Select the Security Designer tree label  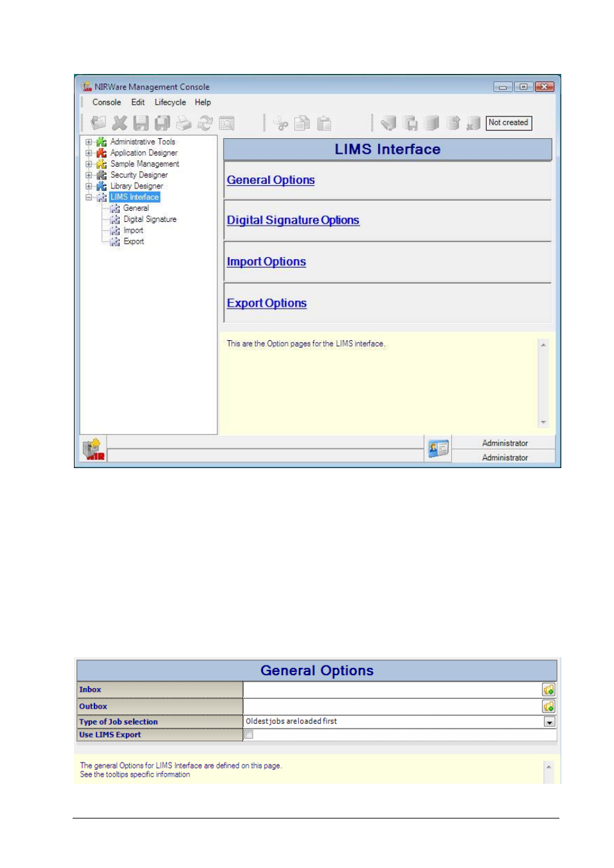coord(139,175)
